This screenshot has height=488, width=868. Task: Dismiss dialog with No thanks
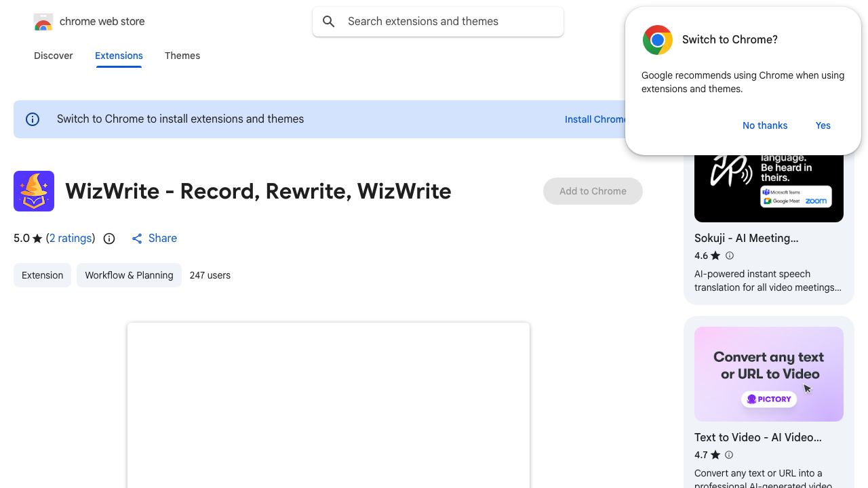click(x=765, y=125)
